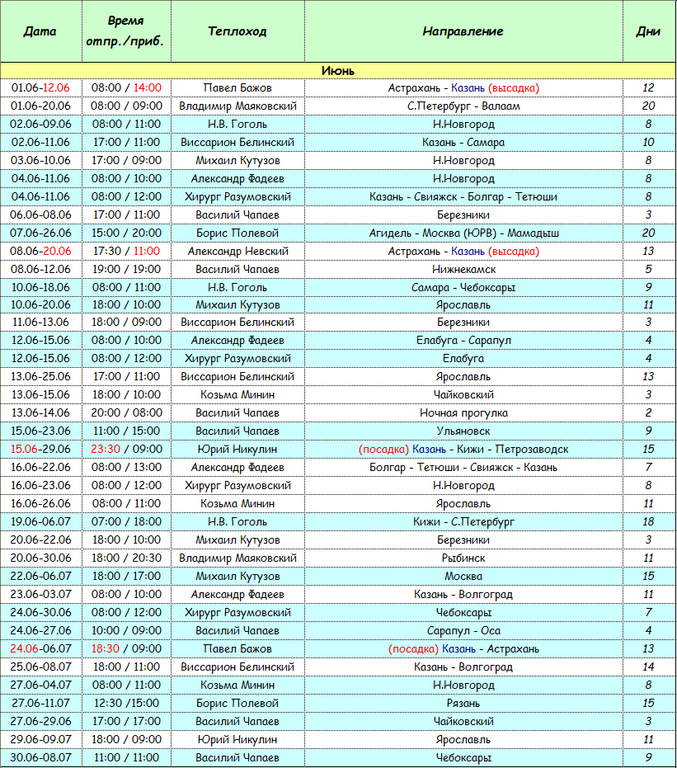Select the Кижи - Петрозаводск route with Юрий Никулин
Screen dimensions: 677x768
pyautogui.click(x=463, y=449)
